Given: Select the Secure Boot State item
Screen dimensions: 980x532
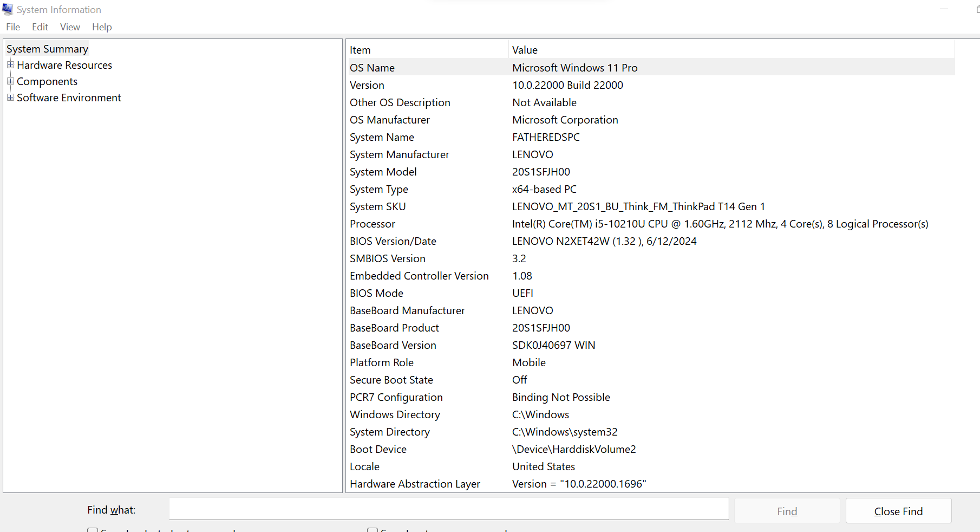Looking at the screenshot, I should 391,380.
